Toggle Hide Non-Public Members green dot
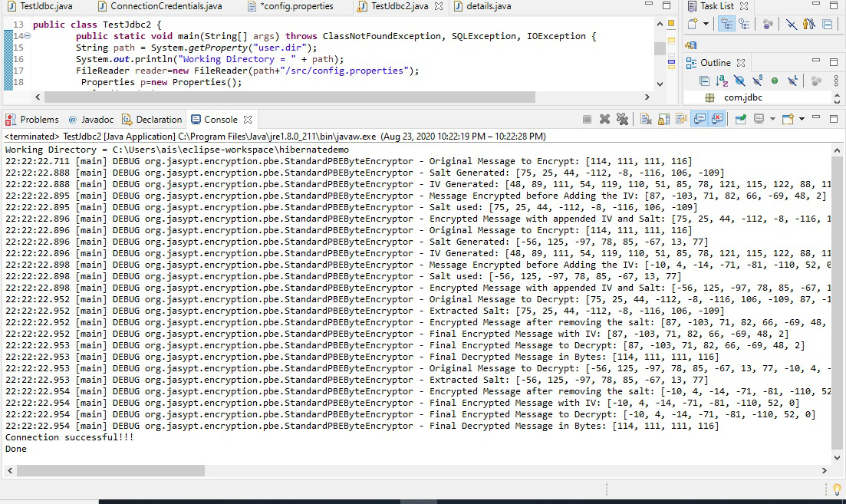This screenshot has height=504, width=846. tap(775, 81)
